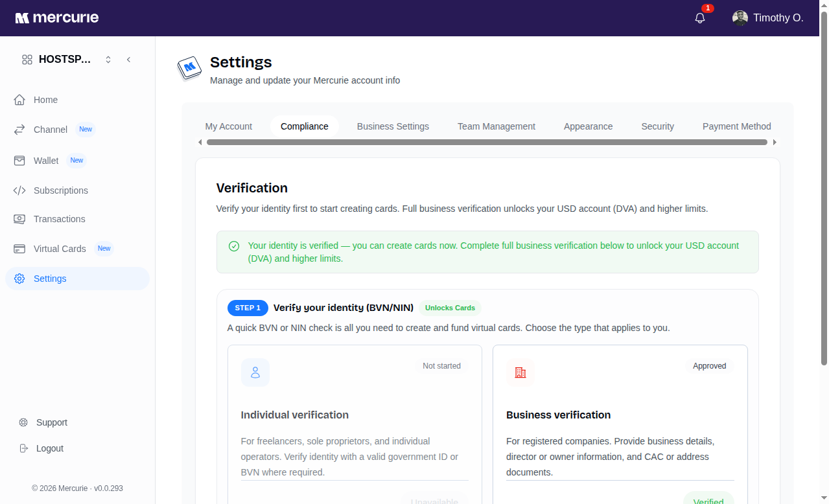Click the Settings gear icon

[19, 279]
